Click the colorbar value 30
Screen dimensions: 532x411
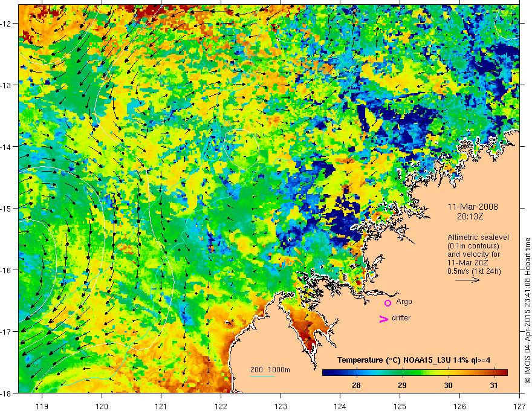448,385
